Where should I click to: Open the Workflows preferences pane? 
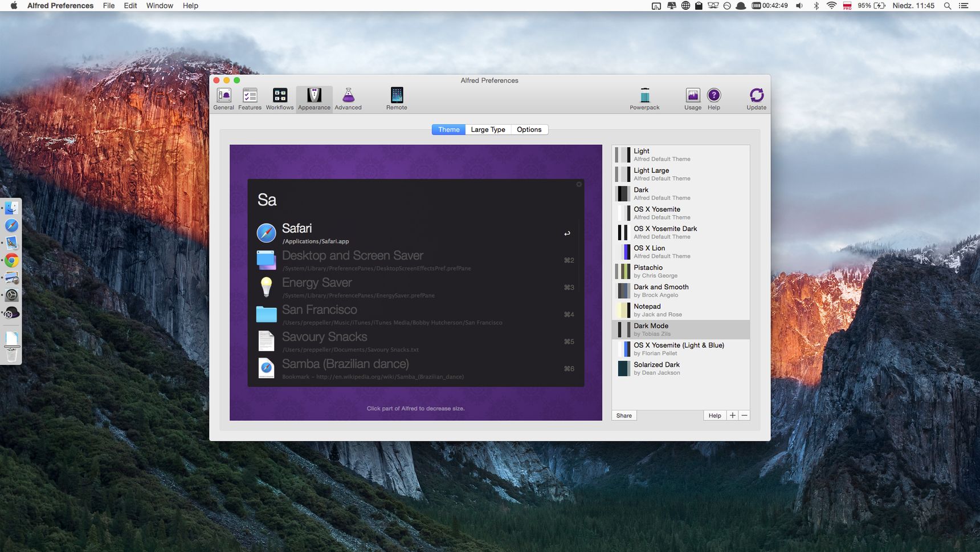tap(280, 99)
